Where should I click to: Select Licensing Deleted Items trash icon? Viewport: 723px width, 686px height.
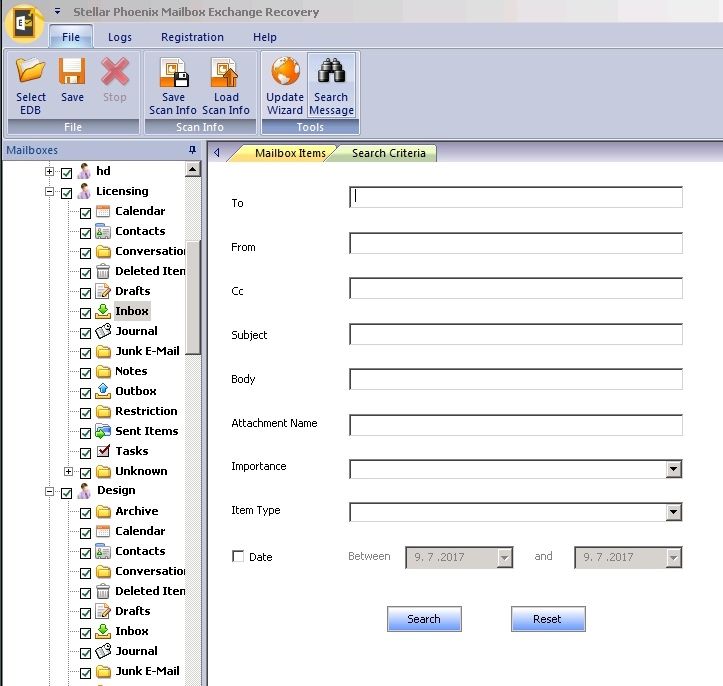[103, 271]
